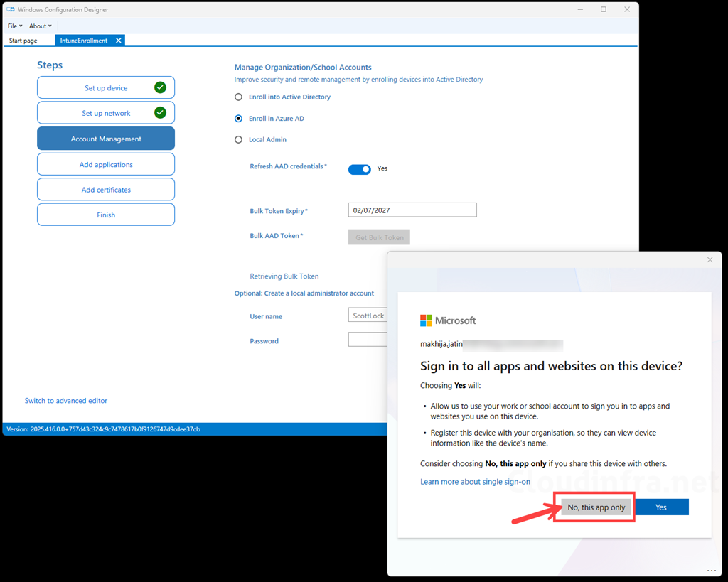The width and height of the screenshot is (728, 582).
Task: Maximize the Windows Configuration Designer window
Action: point(604,9)
